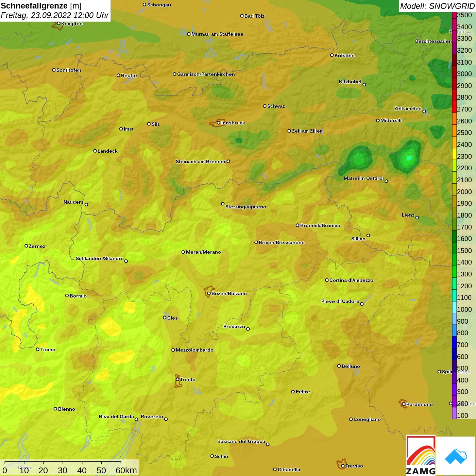Click the '60km' scale bar label
476x476 pixels.
tap(126, 470)
